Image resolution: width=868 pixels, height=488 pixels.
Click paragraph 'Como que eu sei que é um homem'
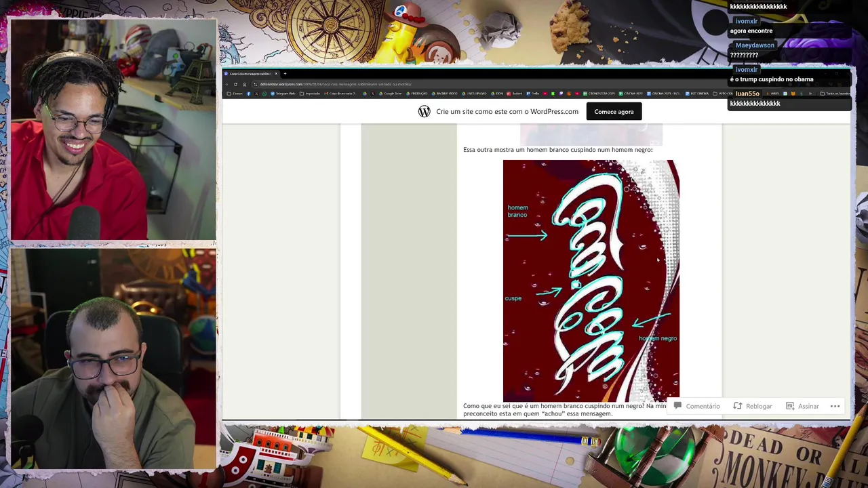click(x=564, y=409)
